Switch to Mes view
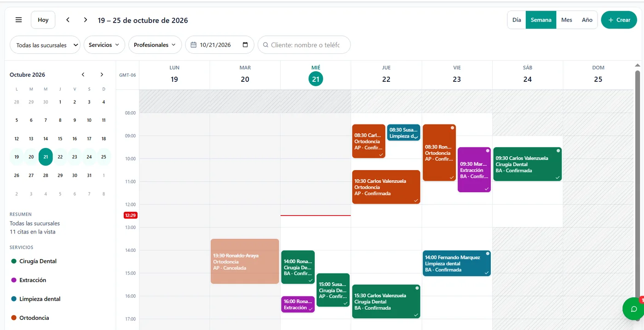644x330 pixels. pyautogui.click(x=567, y=20)
